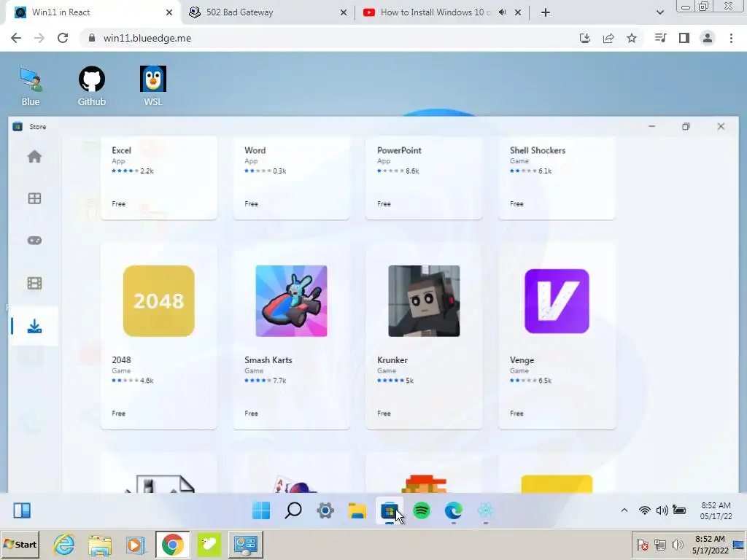Click the React atom icon in taskbar
The width and height of the screenshot is (747, 560).
point(485,510)
